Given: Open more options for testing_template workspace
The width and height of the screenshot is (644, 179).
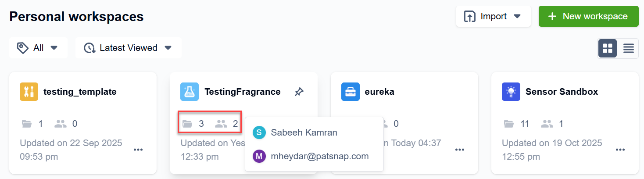Looking at the screenshot, I should coord(138,150).
